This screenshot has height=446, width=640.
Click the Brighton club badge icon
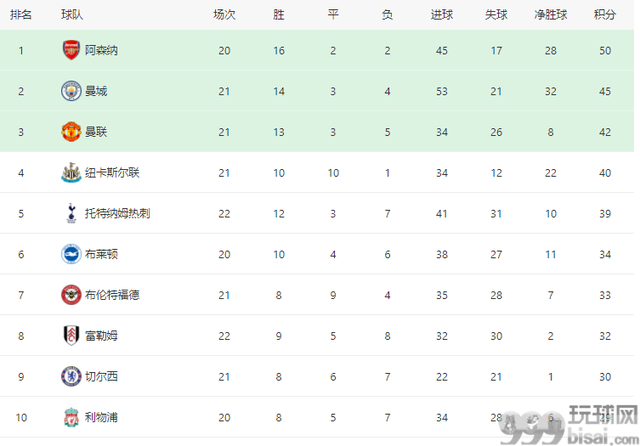71,254
